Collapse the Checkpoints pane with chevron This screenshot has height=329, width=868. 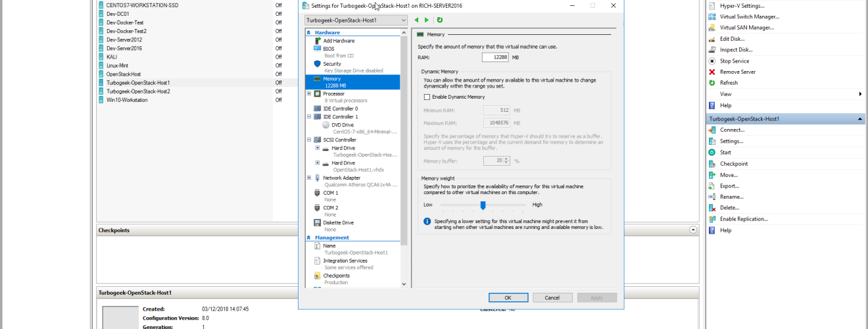point(693,230)
